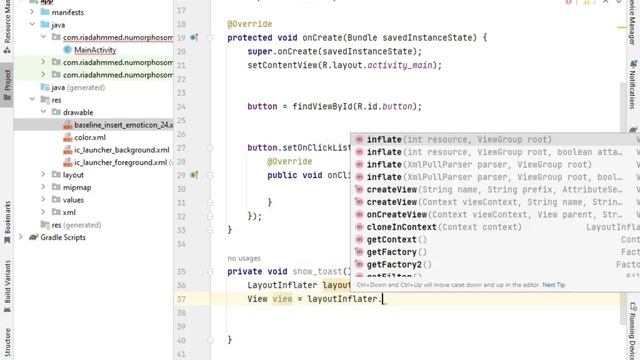
Task: Click the MainActivity class icon
Action: (x=67, y=50)
